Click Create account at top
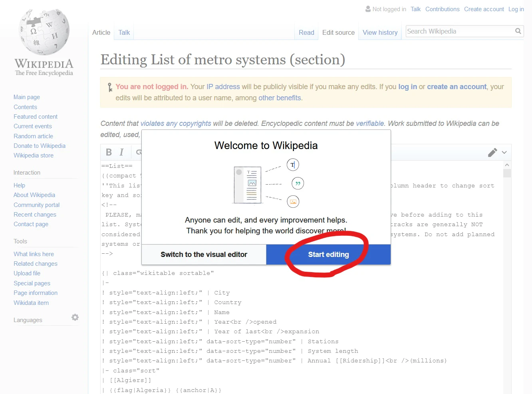The image size is (532, 394). [484, 9]
